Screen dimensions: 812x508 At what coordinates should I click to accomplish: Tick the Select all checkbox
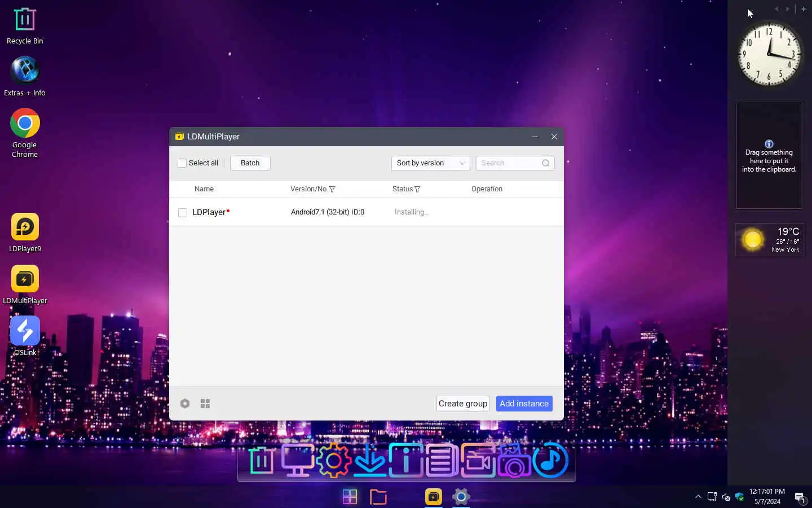[182, 163]
